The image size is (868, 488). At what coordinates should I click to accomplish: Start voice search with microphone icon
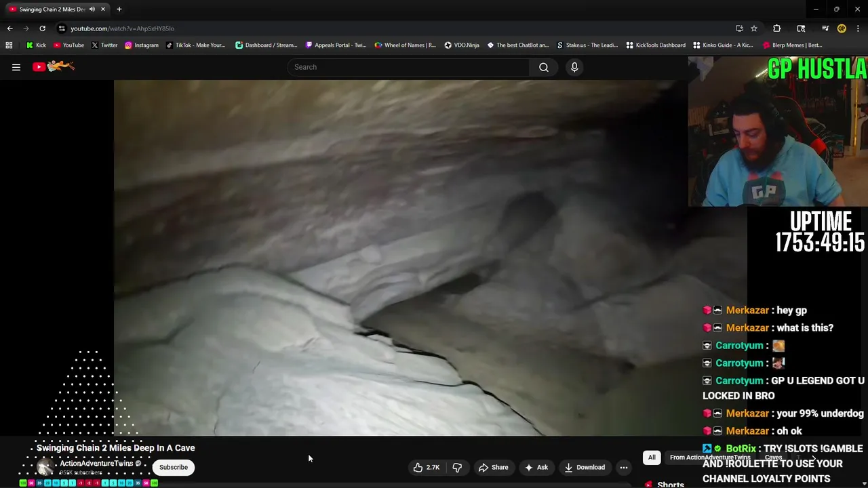[574, 67]
